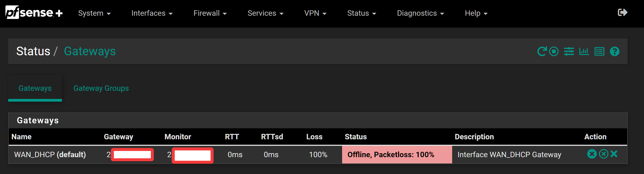Viewport: 644px width, 174px height.
Task: Open the Firewall dropdown menu
Action: click(210, 13)
